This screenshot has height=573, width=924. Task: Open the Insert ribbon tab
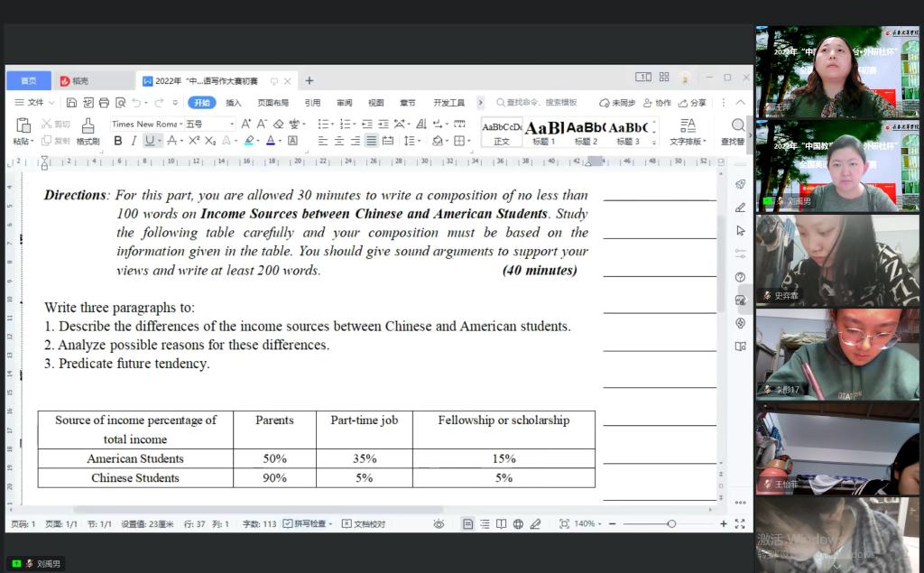[x=234, y=103]
